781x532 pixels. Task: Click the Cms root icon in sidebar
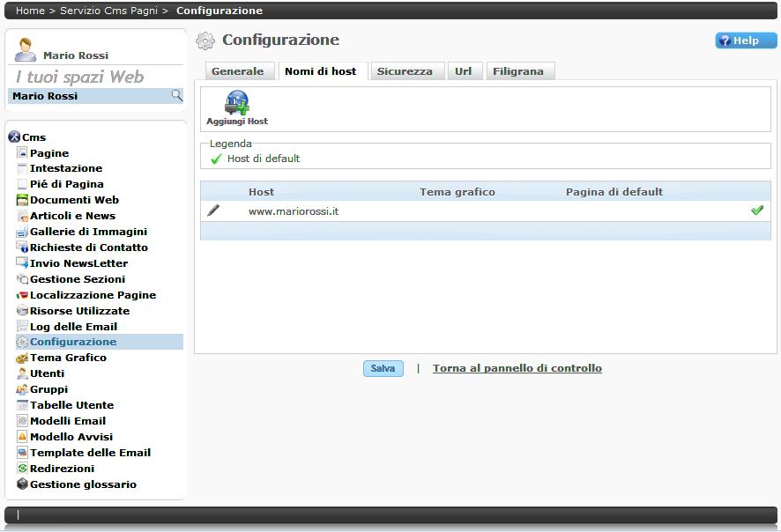tap(14, 137)
